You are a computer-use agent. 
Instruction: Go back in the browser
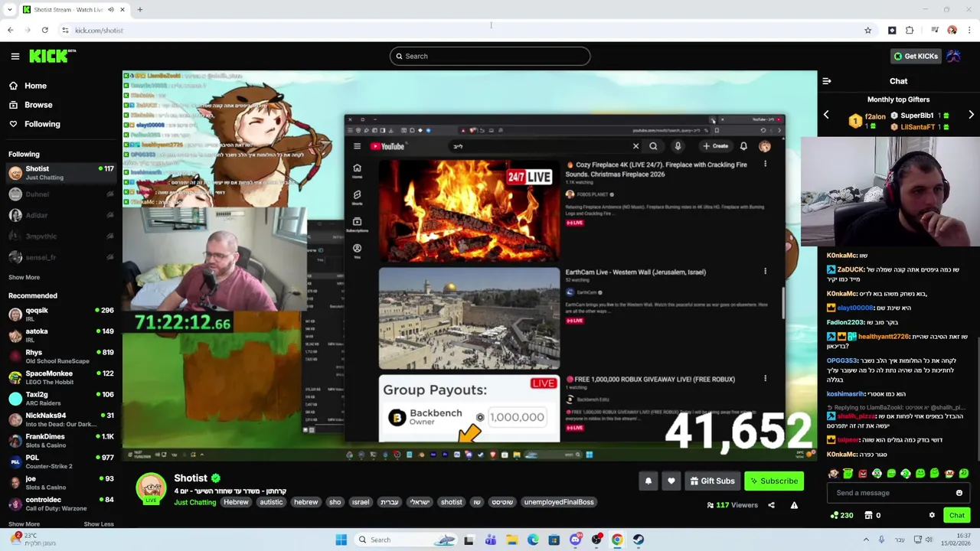10,31
